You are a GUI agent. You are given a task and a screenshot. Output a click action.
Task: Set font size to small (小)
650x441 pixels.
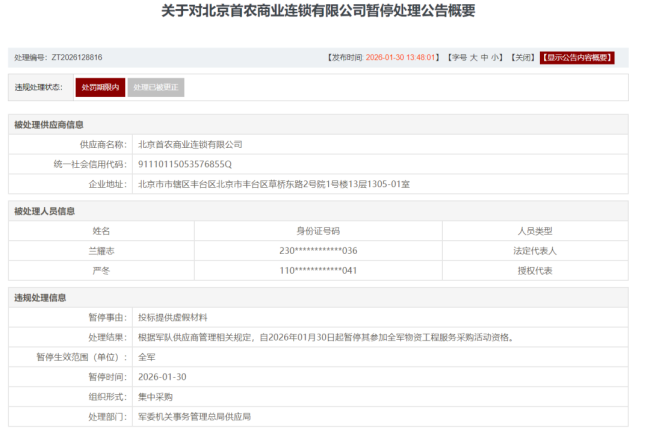[496, 58]
